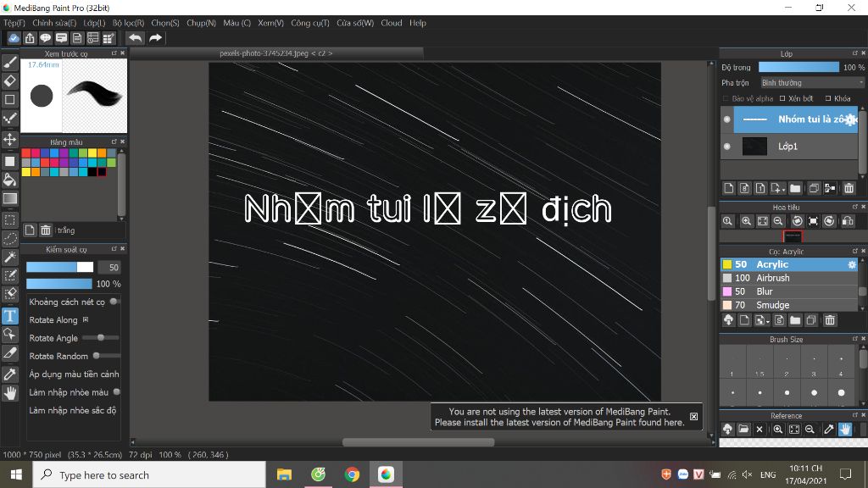Close the update notification message
The image size is (868, 488).
coord(693,417)
